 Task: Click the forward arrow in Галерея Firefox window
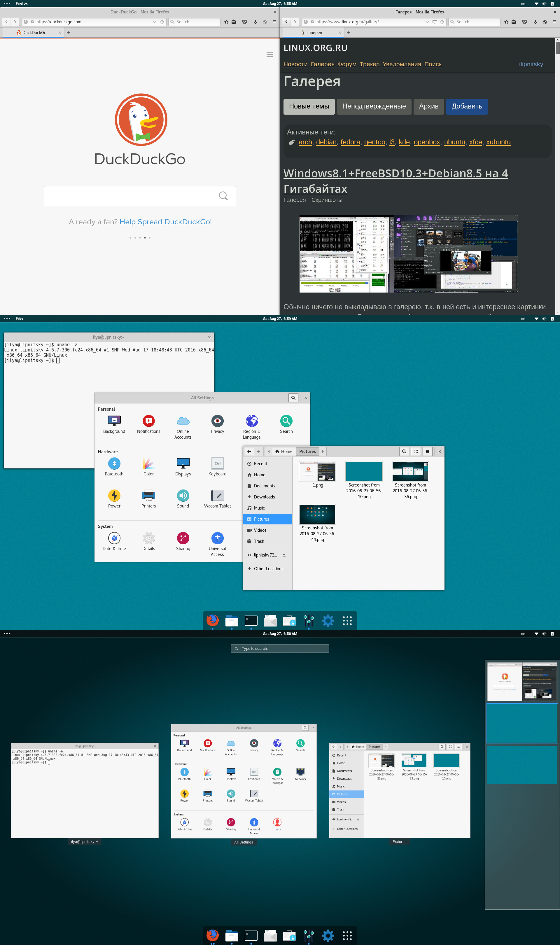click(x=295, y=22)
